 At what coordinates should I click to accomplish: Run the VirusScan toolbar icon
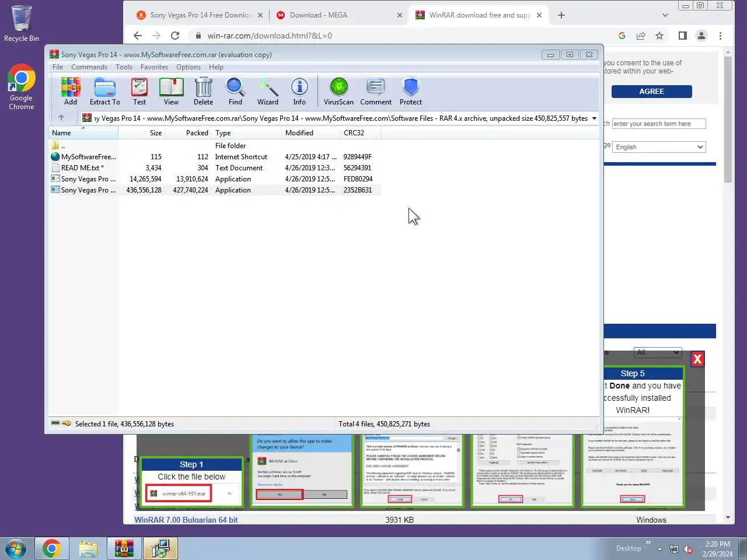338,91
